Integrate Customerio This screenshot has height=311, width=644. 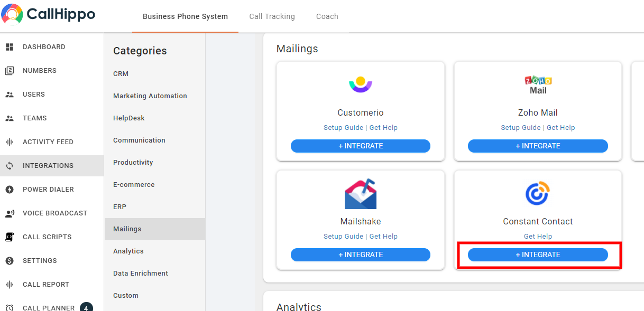(361, 146)
